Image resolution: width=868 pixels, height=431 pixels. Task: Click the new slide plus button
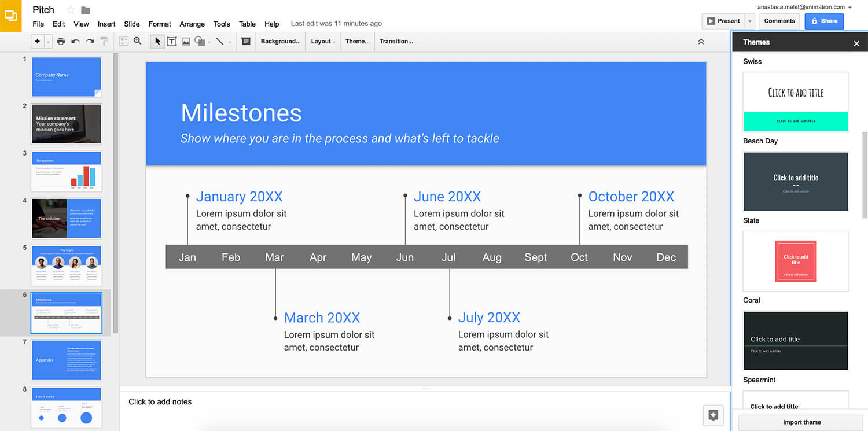(x=38, y=41)
